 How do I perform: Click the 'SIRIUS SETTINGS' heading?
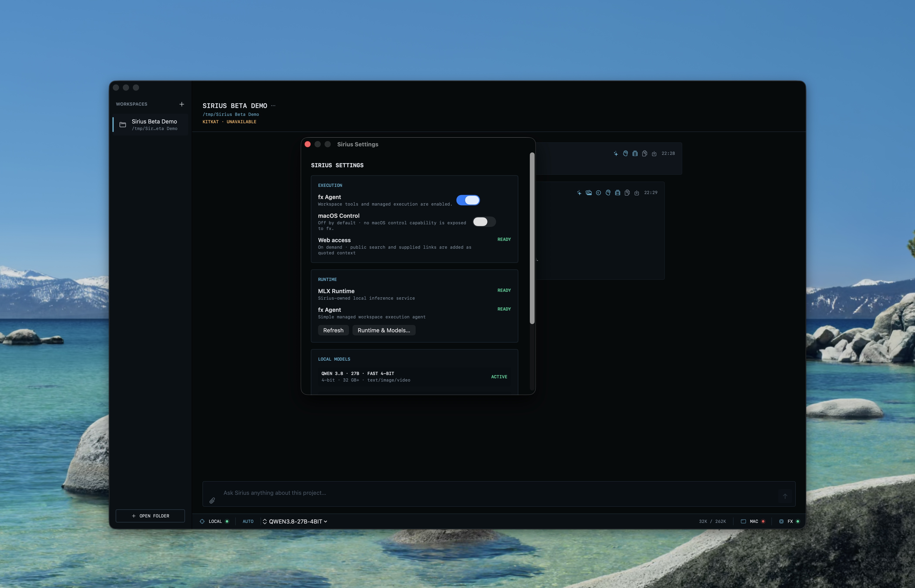(x=337, y=165)
